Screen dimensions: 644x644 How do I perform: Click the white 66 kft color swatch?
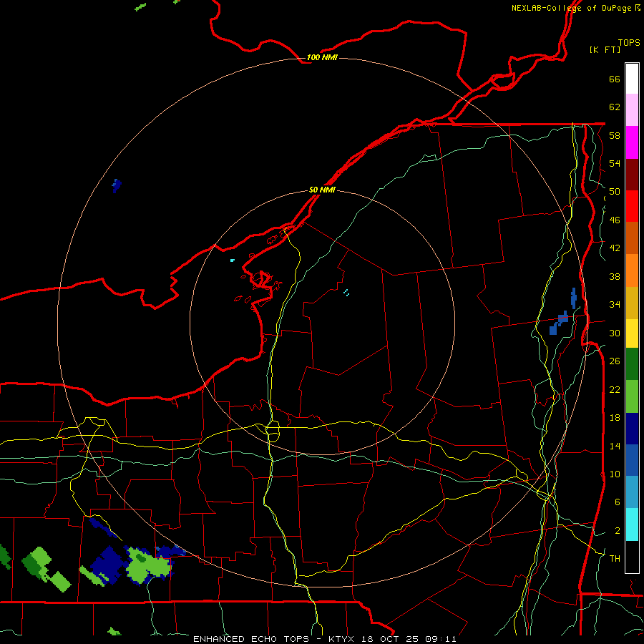click(632, 79)
